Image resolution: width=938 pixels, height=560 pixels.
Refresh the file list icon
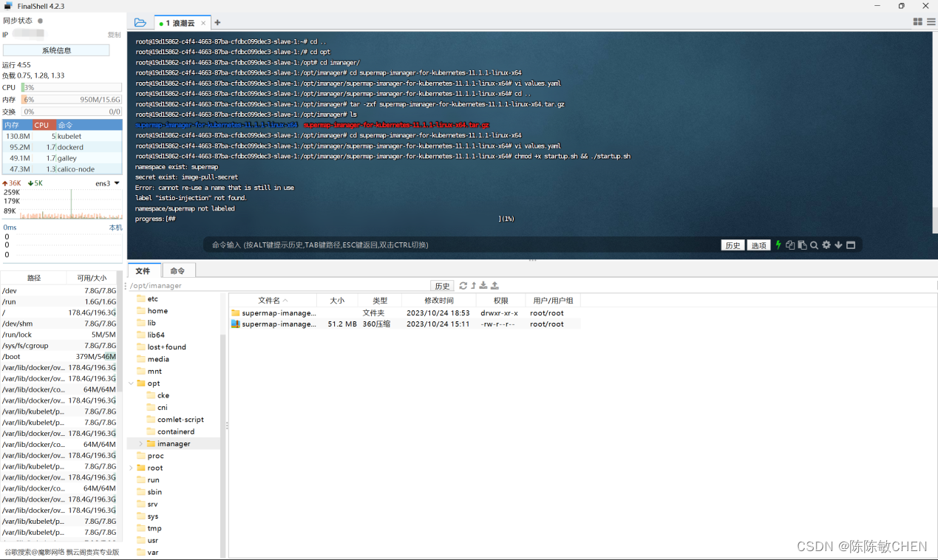(463, 286)
